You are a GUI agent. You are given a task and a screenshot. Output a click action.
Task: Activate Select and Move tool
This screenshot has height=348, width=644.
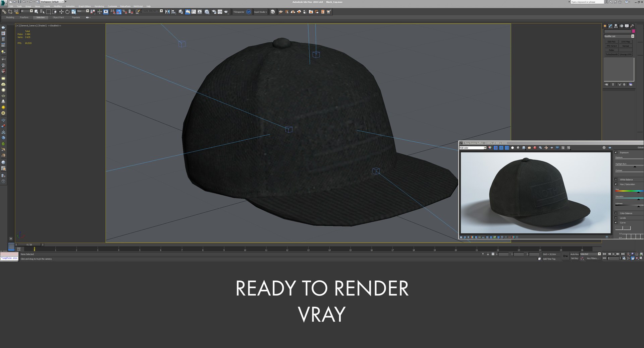(x=61, y=12)
